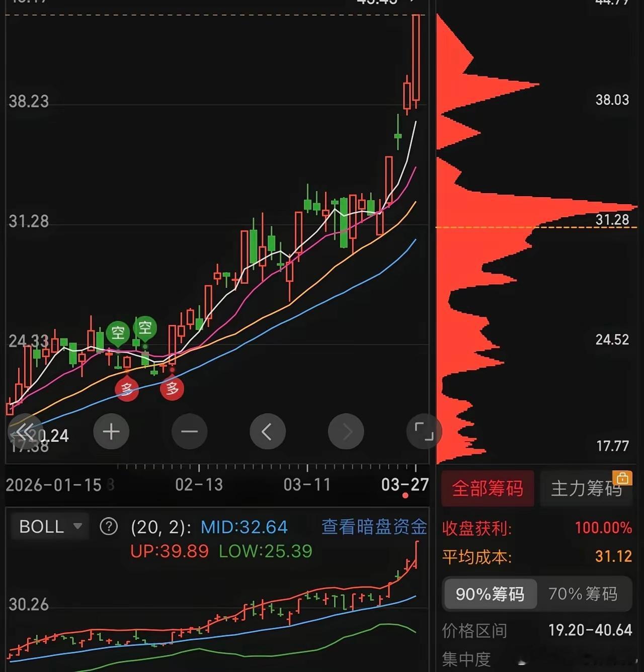Screen dimensions: 644x672
Task: Tap the 03-27 date marker
Action: click(405, 485)
